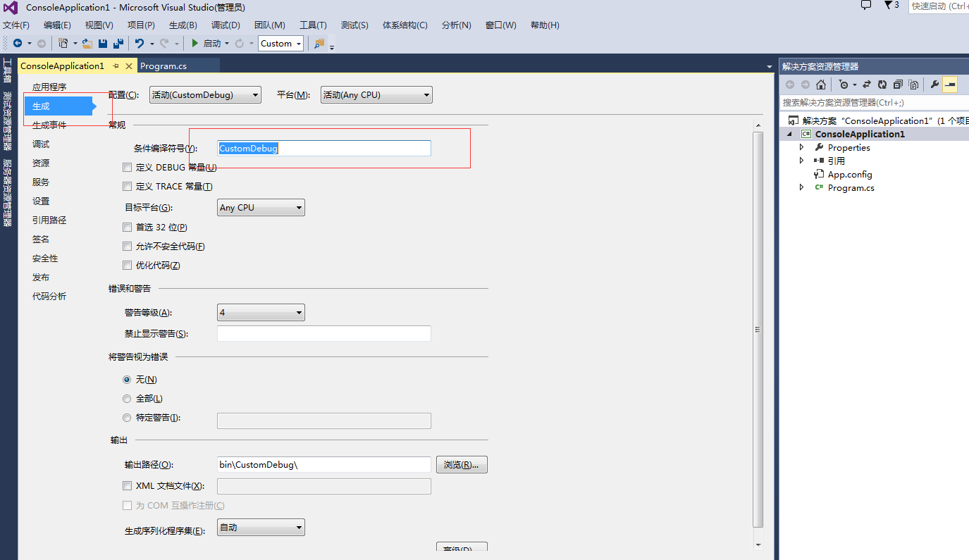
Task: Enable the Prefer 32-bit checkbox
Action: point(127,228)
